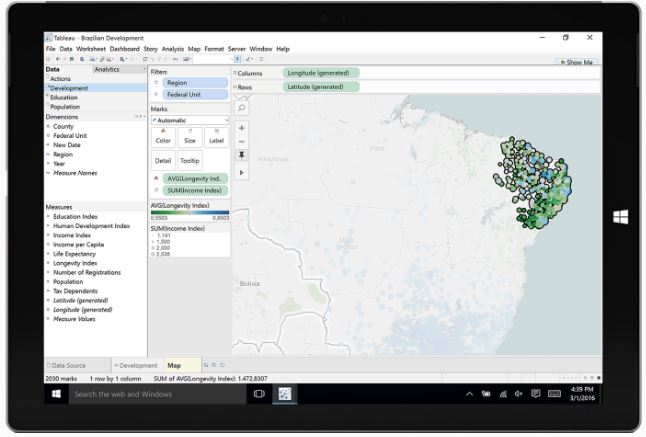This screenshot has height=437, width=646.
Task: Expand the map tools arrow flyout
Action: 242,173
